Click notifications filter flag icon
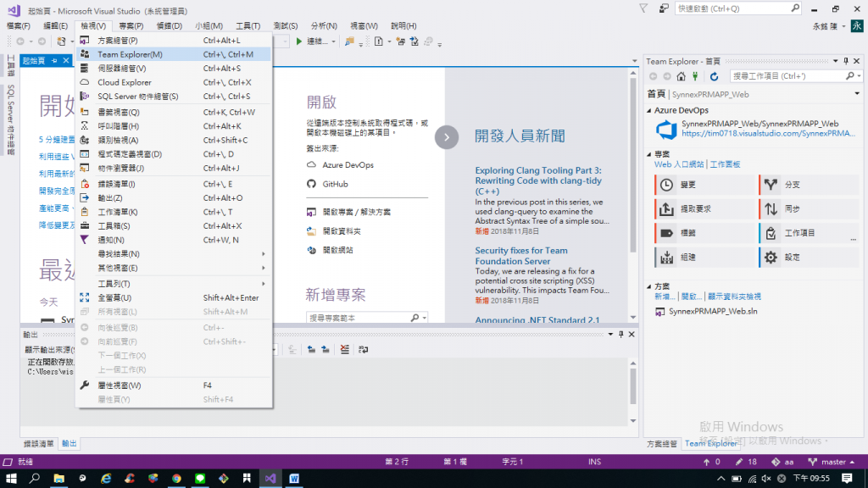The height and width of the screenshot is (488, 868). 643,8
